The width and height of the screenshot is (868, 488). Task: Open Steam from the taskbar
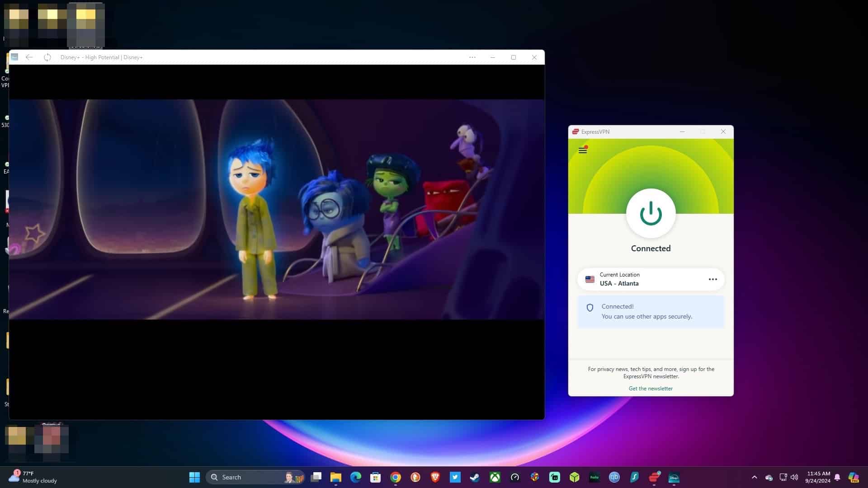pyautogui.click(x=476, y=477)
